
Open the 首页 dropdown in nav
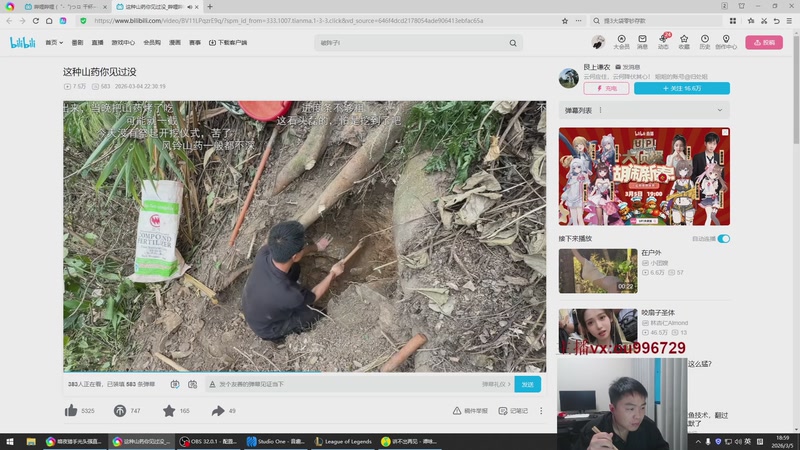54,43
